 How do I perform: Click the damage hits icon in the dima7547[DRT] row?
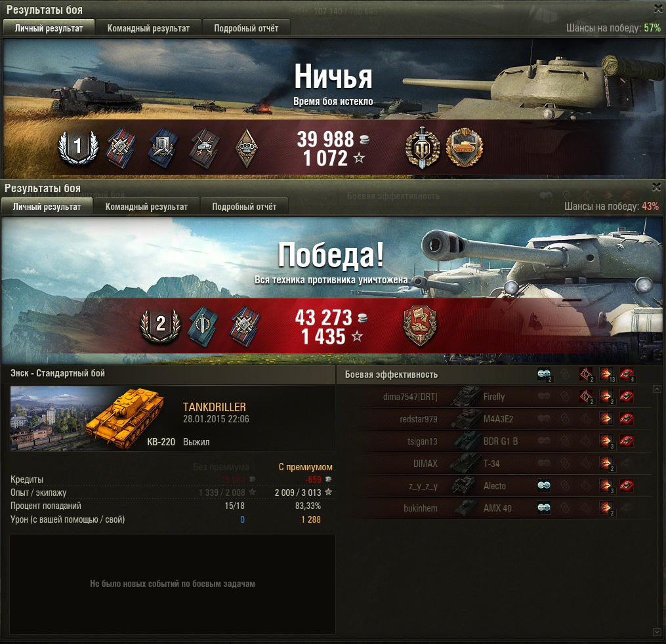(606, 397)
